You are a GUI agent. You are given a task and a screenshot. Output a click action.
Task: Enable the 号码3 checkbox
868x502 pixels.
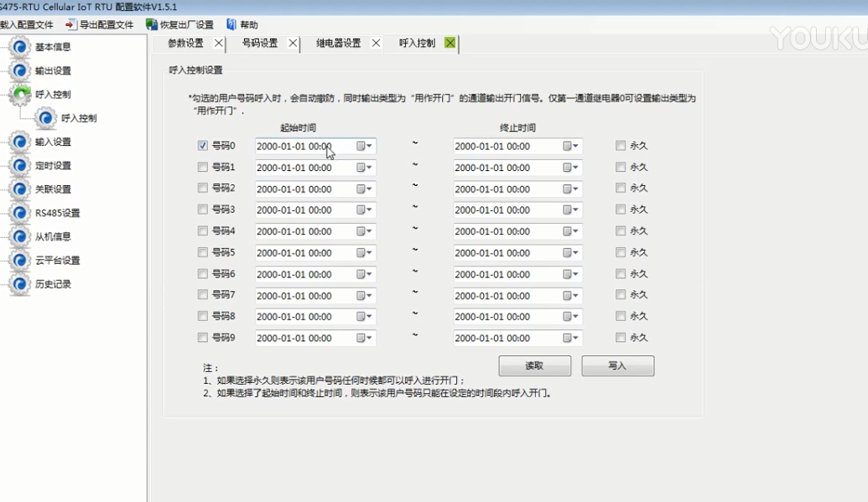(202, 210)
